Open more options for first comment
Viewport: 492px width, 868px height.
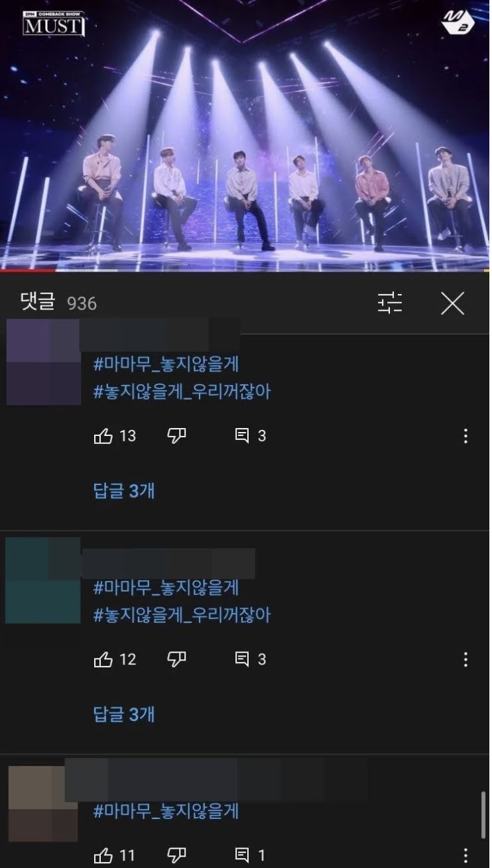(x=465, y=436)
